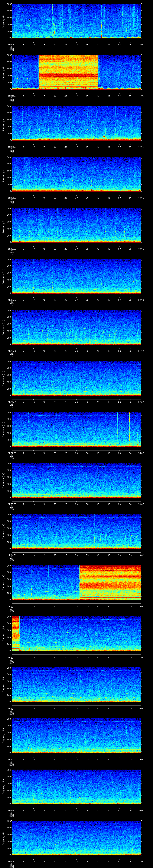Click the 21:28:00 start time label
Image resolution: width=153 pixels, height=868 pixels.
(x=12, y=760)
